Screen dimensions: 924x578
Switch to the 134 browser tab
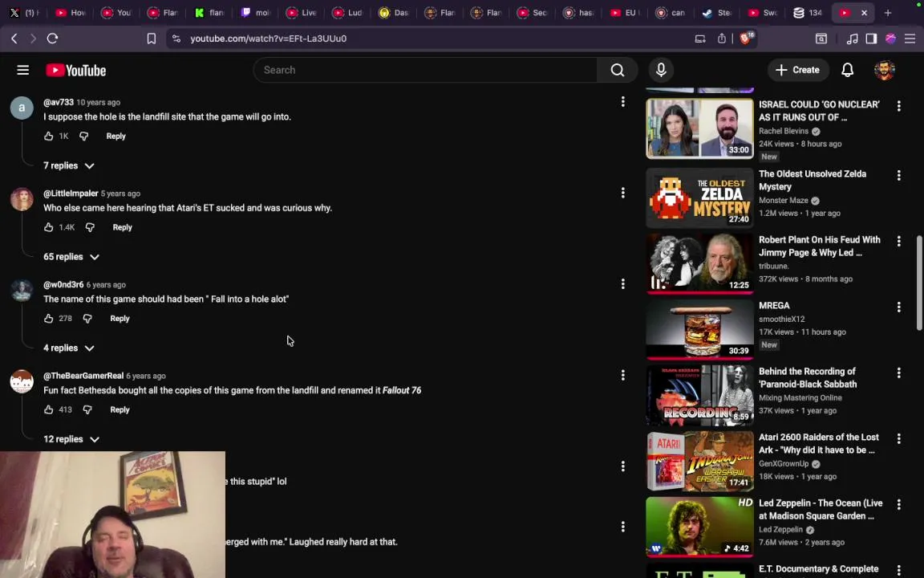click(808, 12)
